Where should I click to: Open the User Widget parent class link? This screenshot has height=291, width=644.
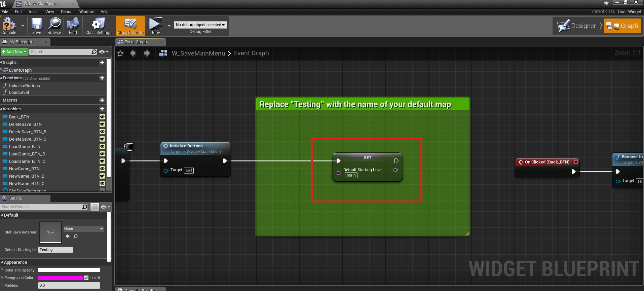[629, 12]
